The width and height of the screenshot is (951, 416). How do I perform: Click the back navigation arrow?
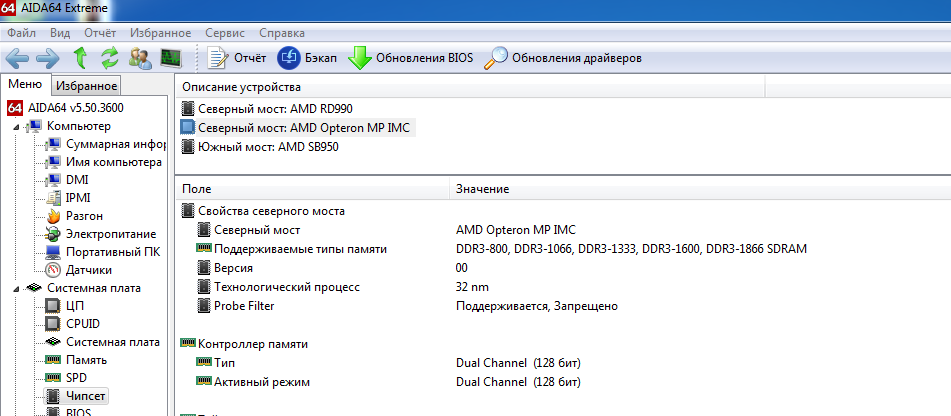[x=18, y=58]
